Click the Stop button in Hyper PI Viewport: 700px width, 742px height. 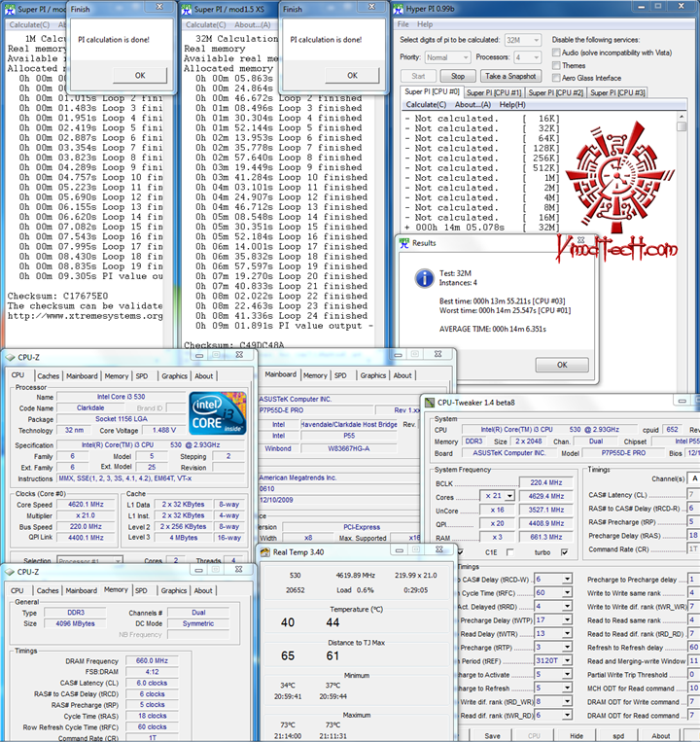click(457, 76)
